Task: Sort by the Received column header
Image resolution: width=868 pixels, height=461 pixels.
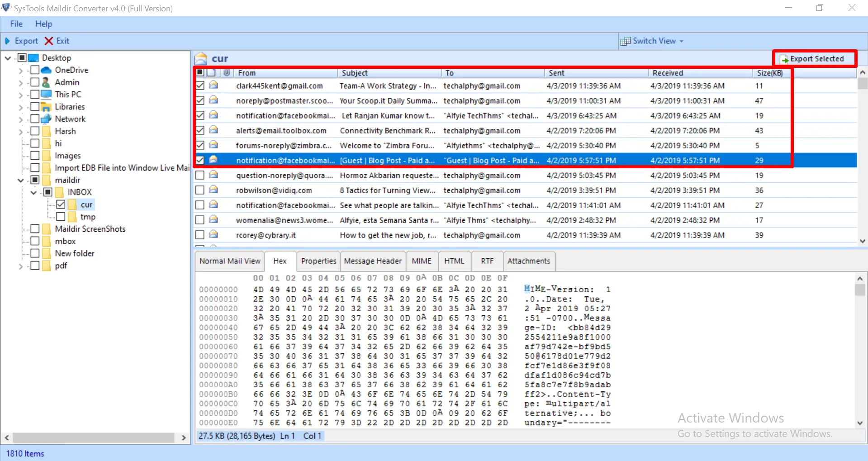Action: [700, 73]
